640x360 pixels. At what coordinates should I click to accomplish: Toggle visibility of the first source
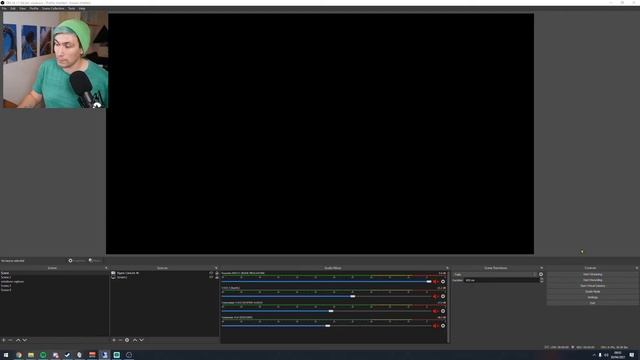pyautogui.click(x=211, y=273)
